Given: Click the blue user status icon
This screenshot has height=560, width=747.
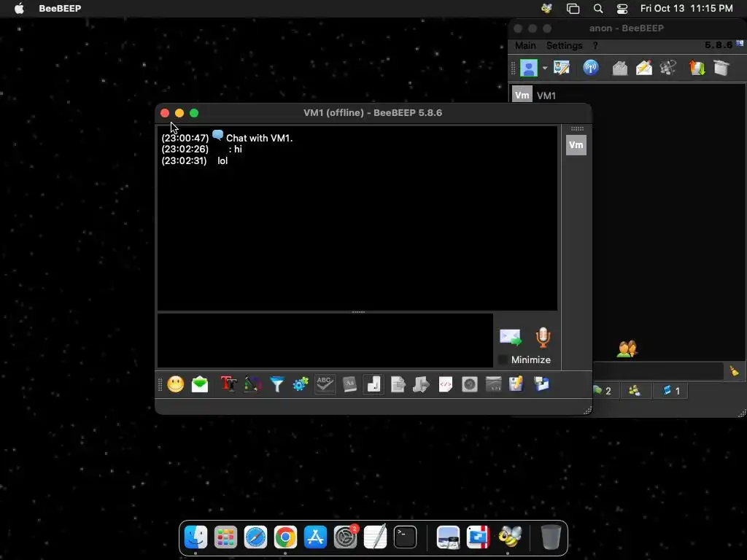Looking at the screenshot, I should [529, 68].
